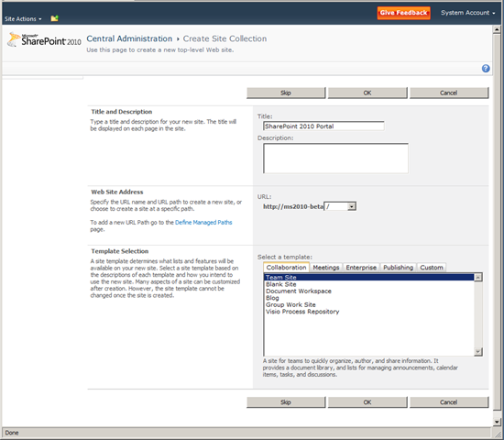Click the bottom OK button
The height and width of the screenshot is (440, 504).
click(x=367, y=402)
